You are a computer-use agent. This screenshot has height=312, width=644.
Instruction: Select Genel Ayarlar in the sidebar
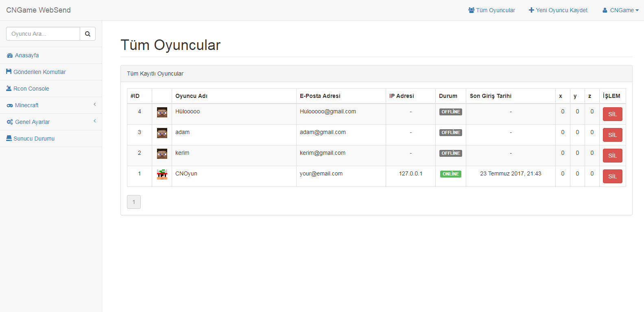pos(51,122)
